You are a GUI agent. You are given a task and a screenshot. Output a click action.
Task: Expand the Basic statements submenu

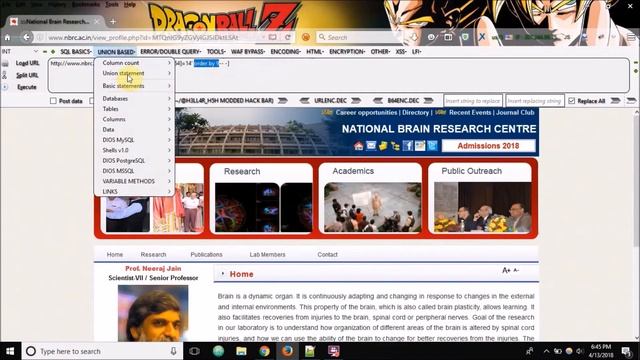point(135,86)
